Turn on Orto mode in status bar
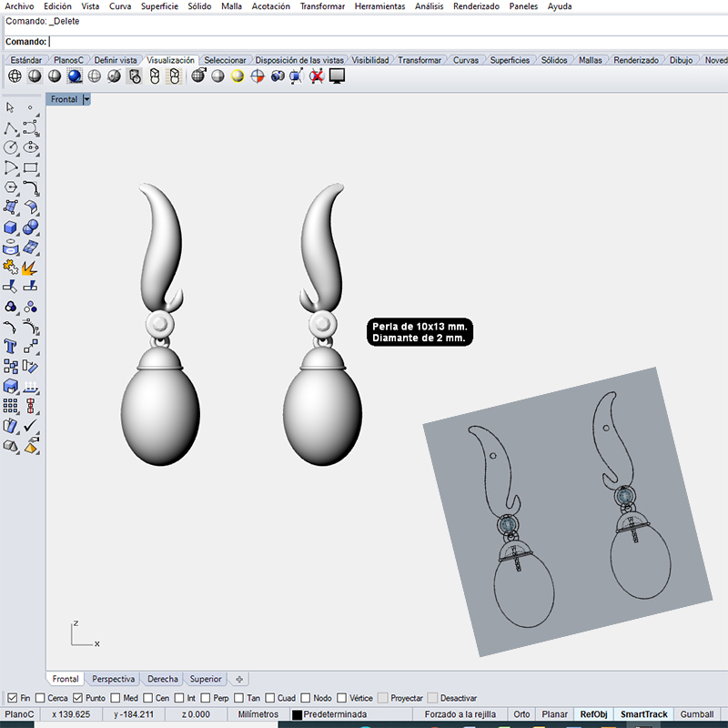The image size is (728, 728). pos(521,714)
